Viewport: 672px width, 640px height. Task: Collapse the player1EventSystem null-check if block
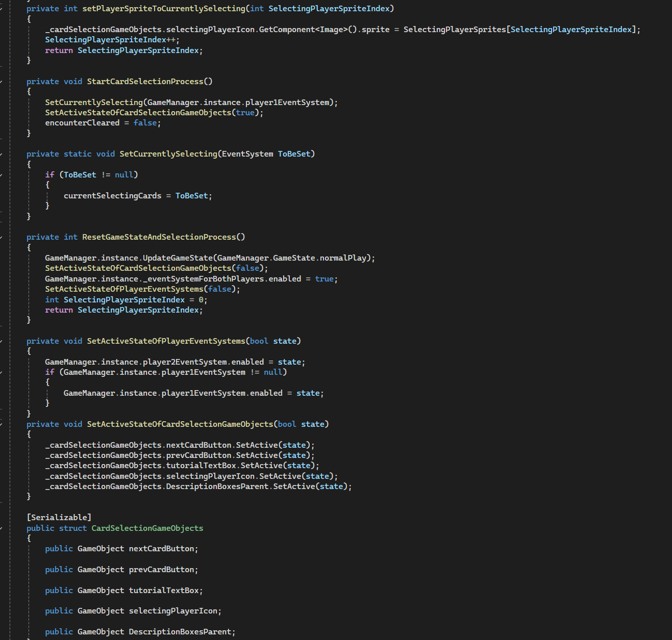2,372
